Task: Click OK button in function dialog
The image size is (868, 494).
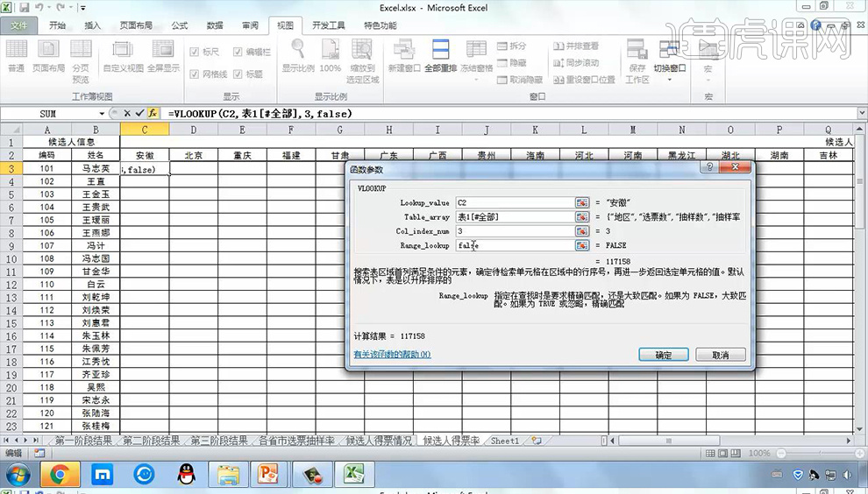Action: coord(663,355)
